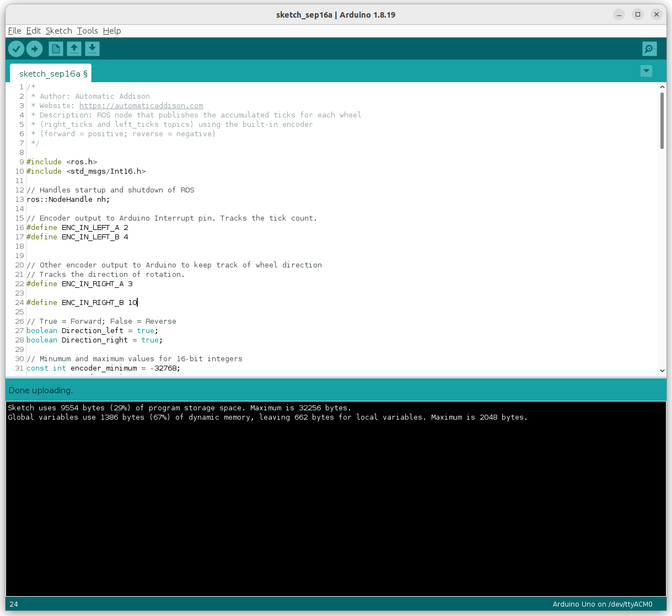Click '#define ENC_IN_LEFT_B 4' line
672x616 pixels.
77,237
